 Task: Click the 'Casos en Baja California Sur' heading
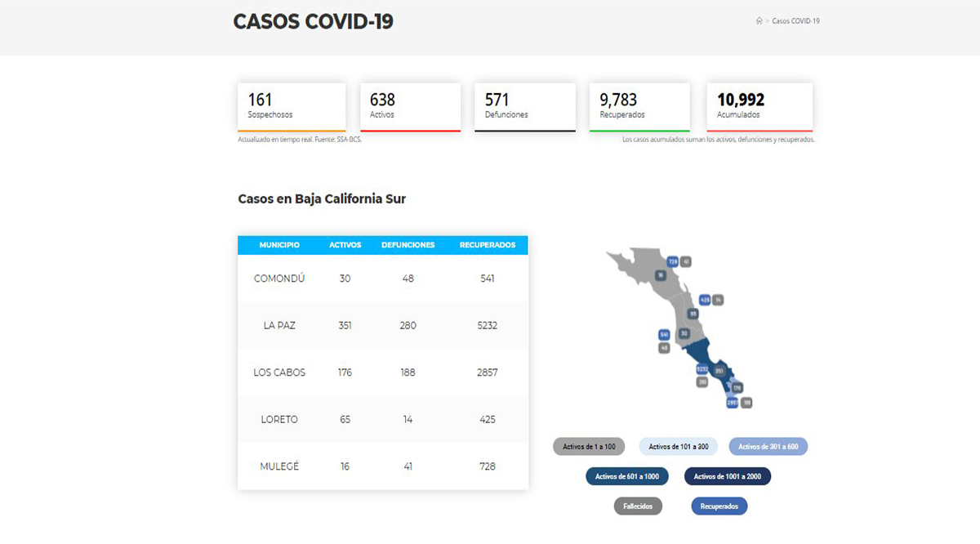pyautogui.click(x=322, y=198)
